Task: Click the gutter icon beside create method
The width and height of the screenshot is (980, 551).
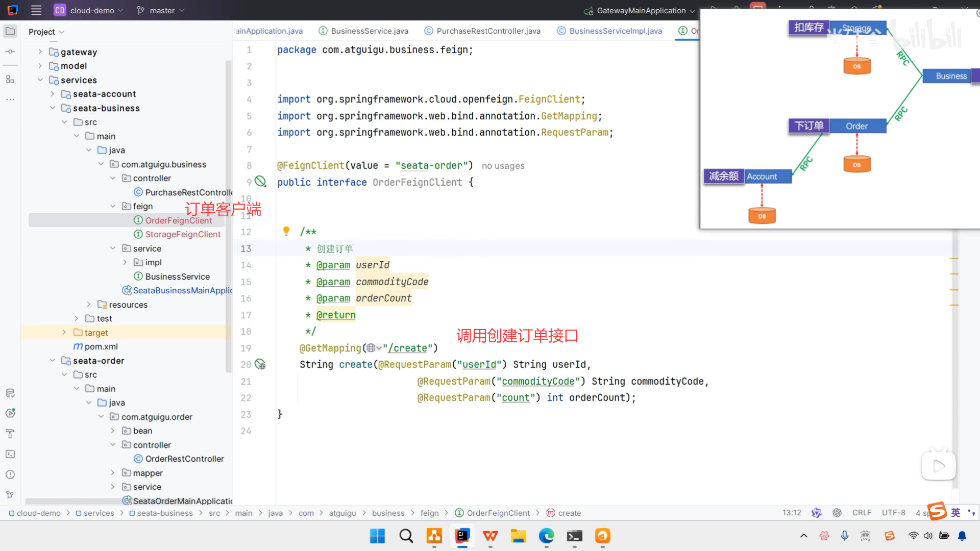Action: pos(260,364)
